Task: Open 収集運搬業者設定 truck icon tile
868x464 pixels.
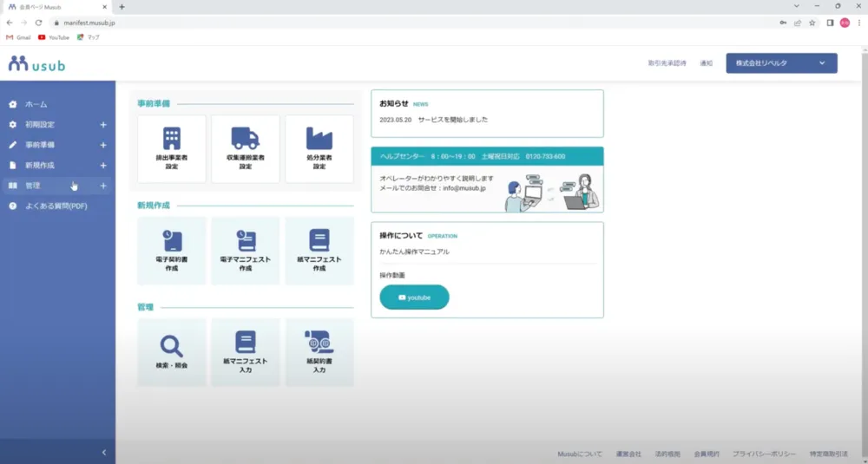Action: [x=246, y=148]
